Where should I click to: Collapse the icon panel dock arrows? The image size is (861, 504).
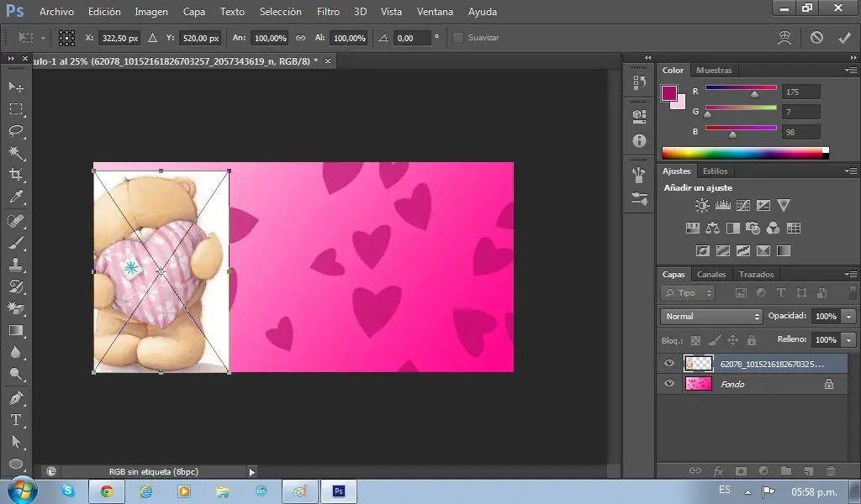click(648, 58)
